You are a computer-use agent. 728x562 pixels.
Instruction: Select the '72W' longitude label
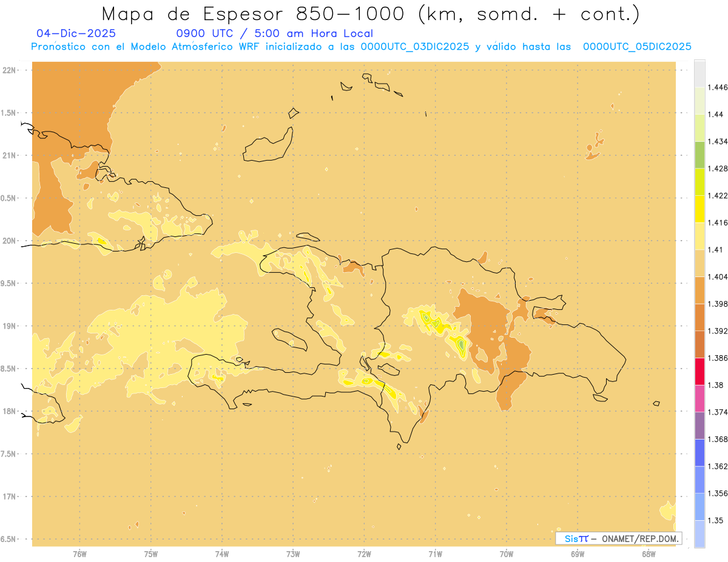[x=364, y=554]
